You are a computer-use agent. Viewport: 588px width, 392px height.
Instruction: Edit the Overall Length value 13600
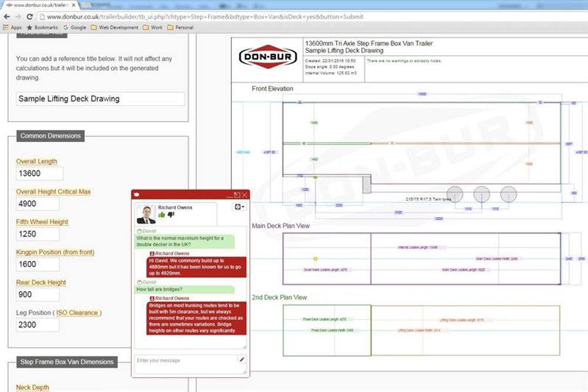click(40, 174)
